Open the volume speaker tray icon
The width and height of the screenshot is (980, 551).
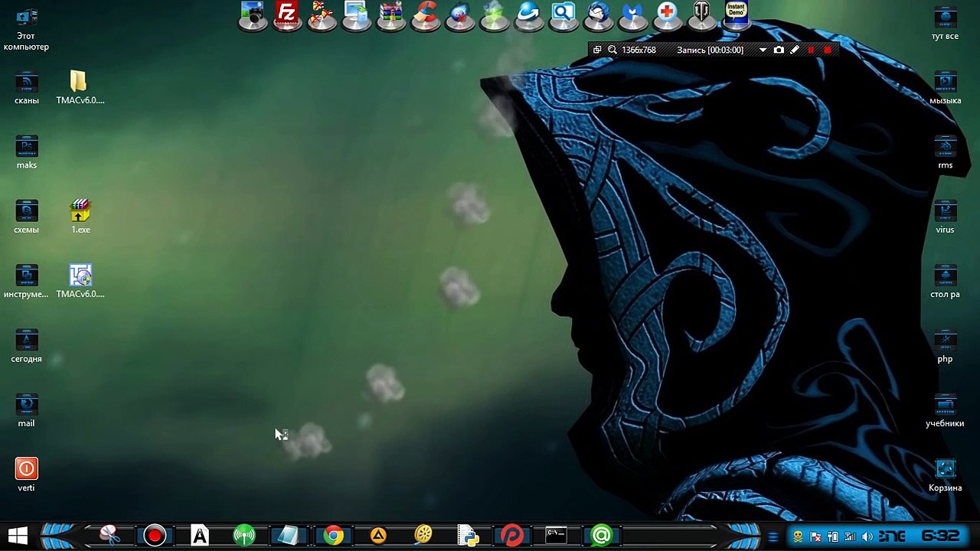[867, 536]
